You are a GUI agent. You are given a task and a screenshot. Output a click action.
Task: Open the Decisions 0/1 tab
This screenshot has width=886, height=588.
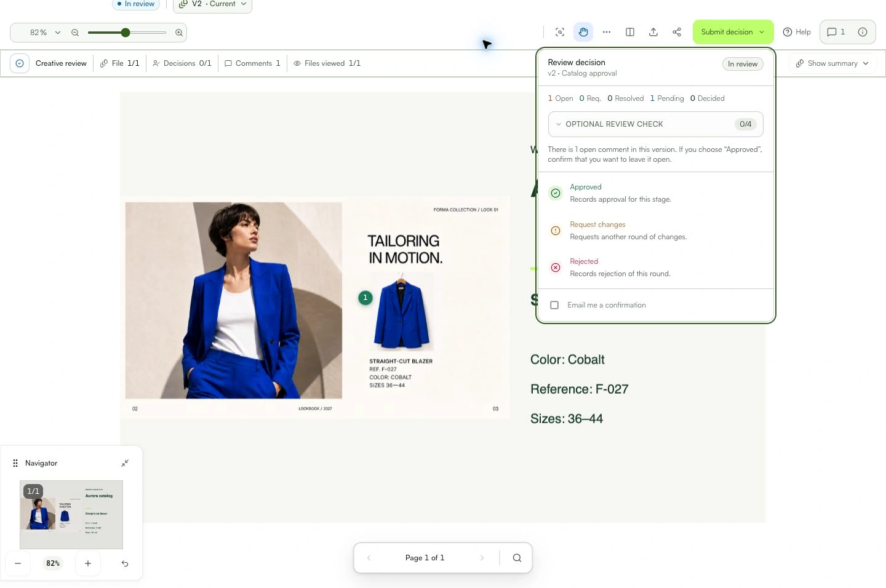point(182,63)
